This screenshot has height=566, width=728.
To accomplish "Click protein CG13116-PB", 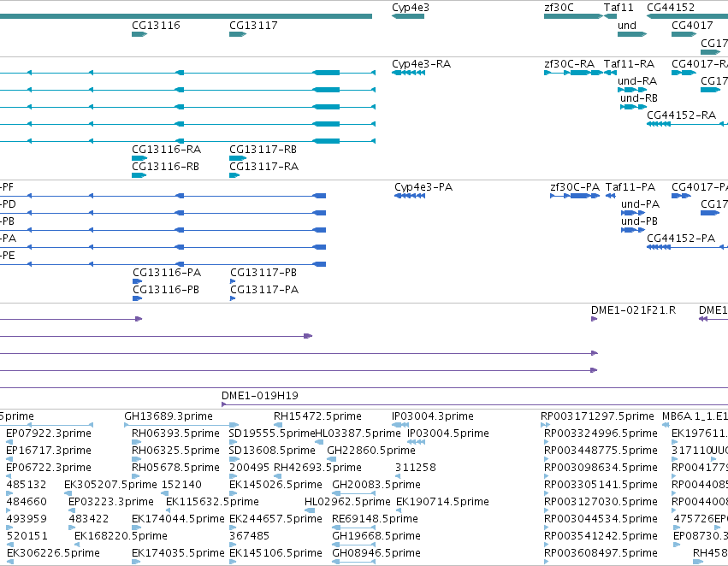I will [x=166, y=290].
